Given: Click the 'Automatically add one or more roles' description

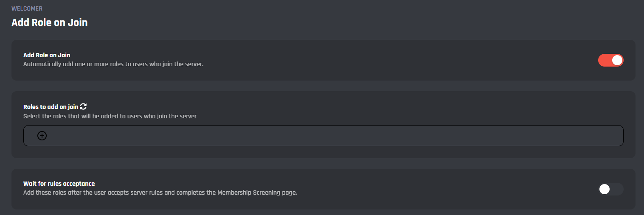Looking at the screenshot, I should click(113, 65).
